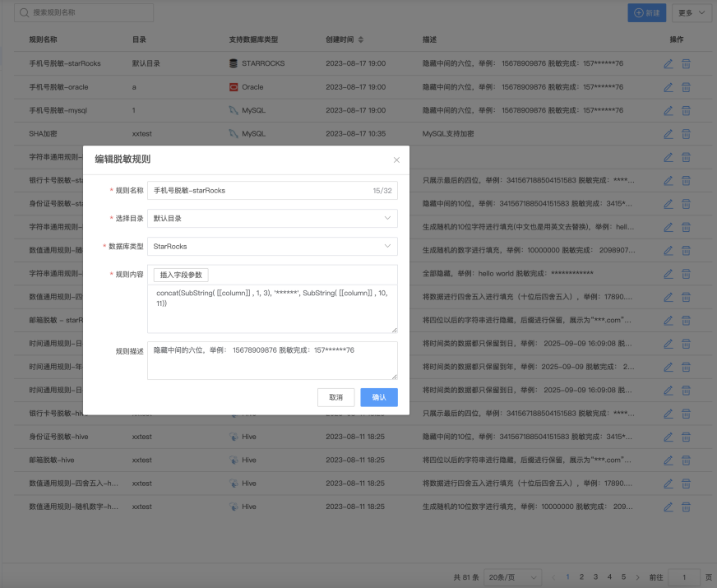Delete the 数值通用规则-随机数字-h... rule

(686, 507)
